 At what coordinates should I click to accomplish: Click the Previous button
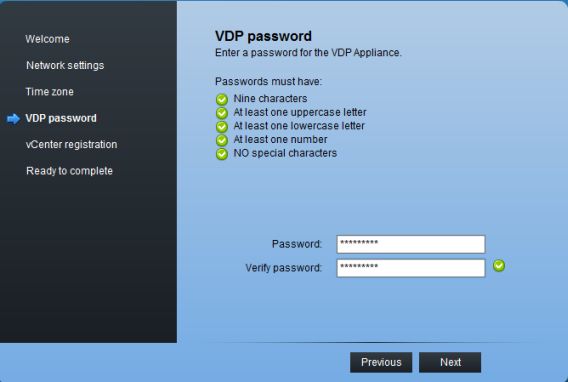(381, 362)
